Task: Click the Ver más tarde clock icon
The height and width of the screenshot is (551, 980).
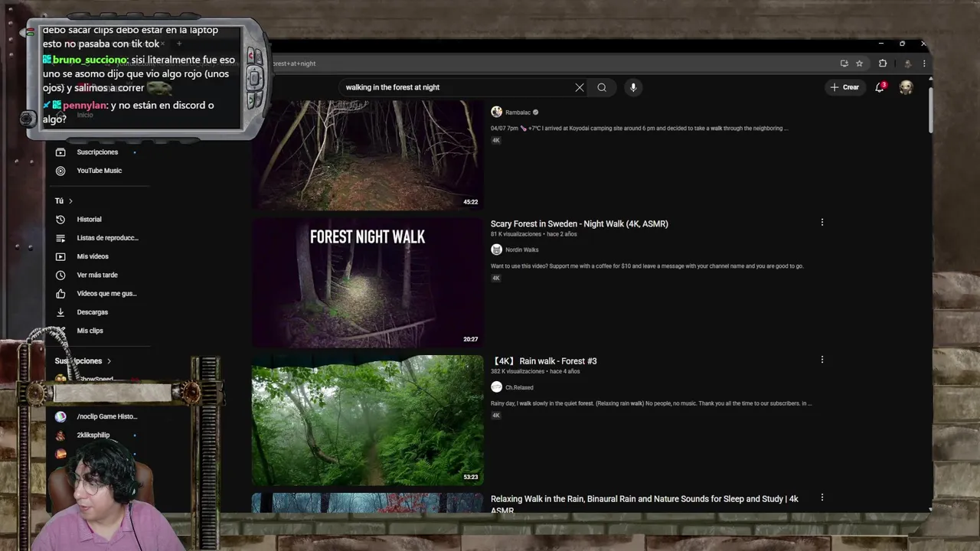Action: pyautogui.click(x=60, y=275)
